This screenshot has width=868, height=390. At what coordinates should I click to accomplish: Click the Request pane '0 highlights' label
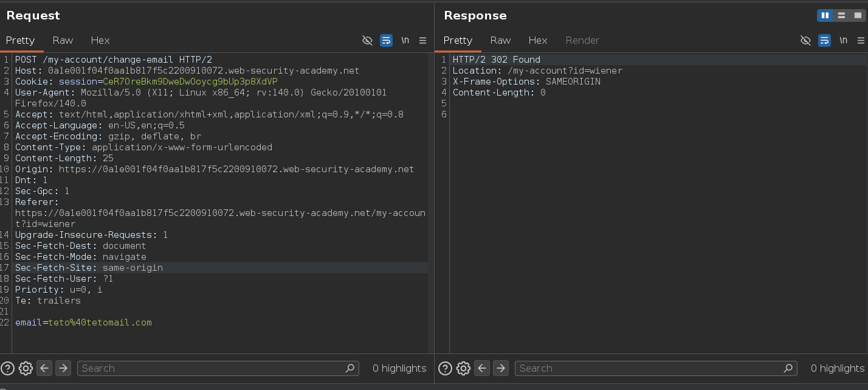[x=399, y=368]
